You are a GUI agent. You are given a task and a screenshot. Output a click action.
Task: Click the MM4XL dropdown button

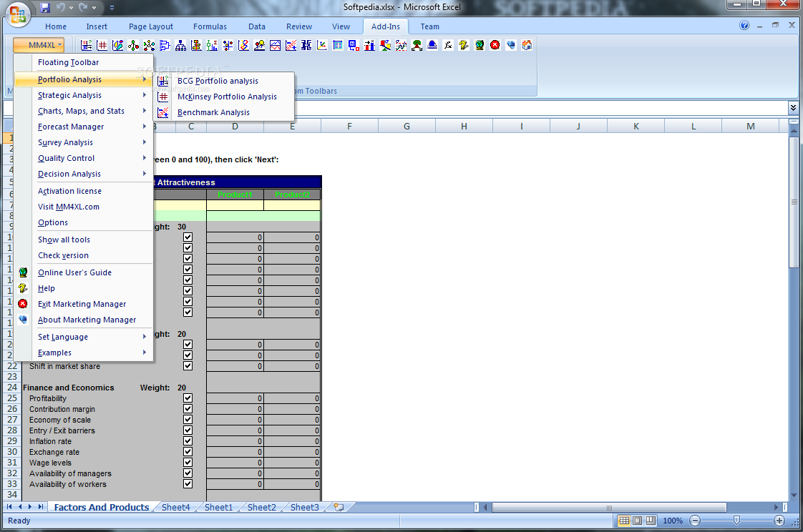pyautogui.click(x=39, y=45)
